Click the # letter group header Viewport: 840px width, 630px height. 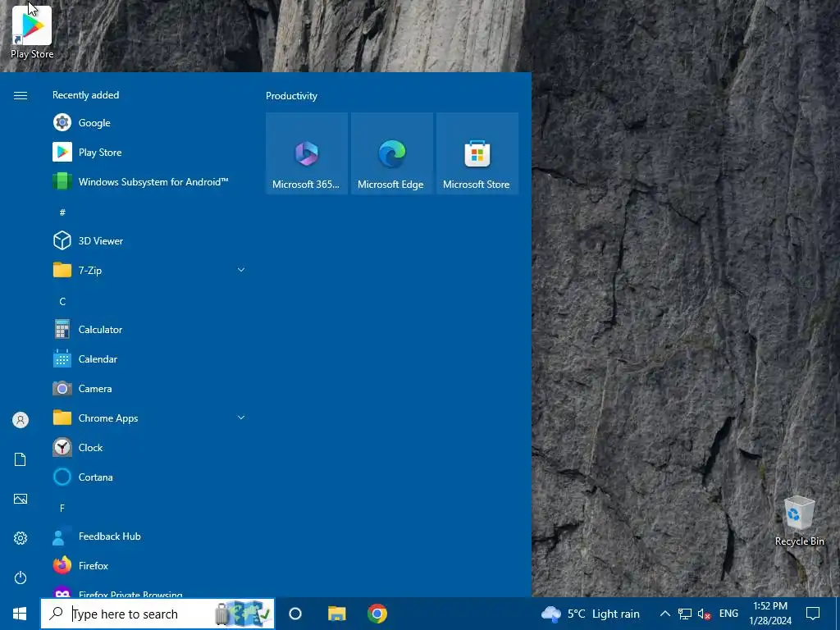62,212
